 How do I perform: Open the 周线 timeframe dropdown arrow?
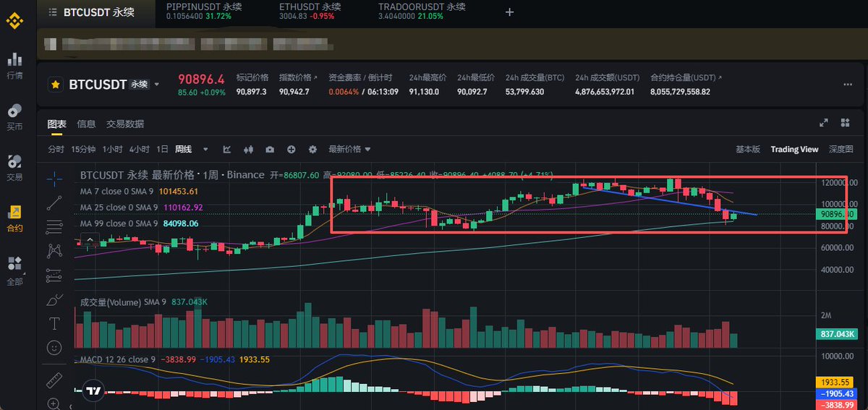205,150
